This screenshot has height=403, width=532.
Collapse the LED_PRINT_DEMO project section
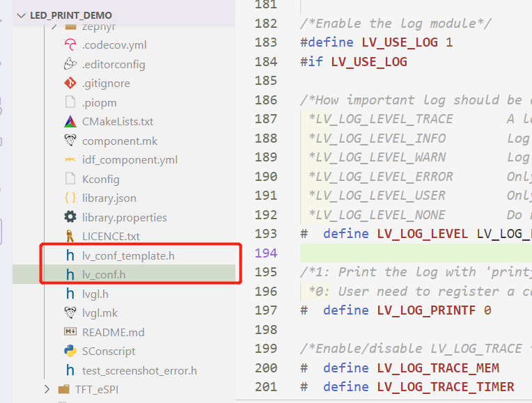tap(22, 15)
